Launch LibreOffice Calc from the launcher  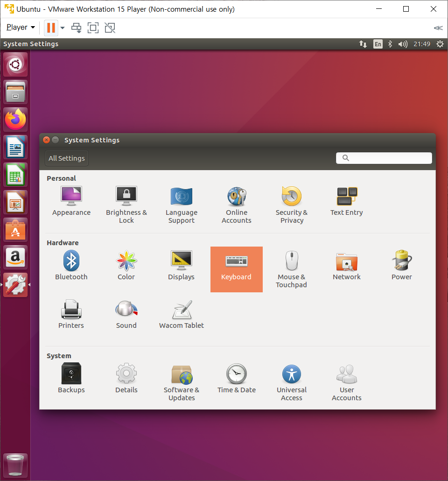point(15,175)
